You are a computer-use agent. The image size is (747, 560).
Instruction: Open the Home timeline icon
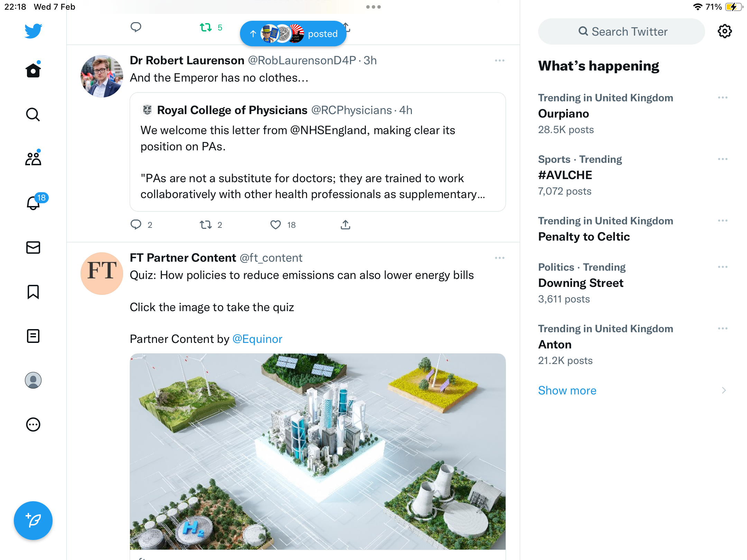click(33, 70)
